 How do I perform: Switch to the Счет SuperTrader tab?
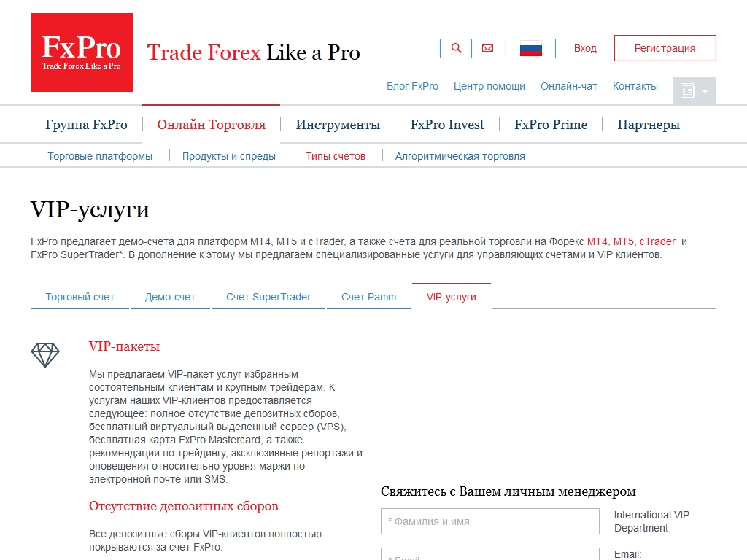click(268, 297)
